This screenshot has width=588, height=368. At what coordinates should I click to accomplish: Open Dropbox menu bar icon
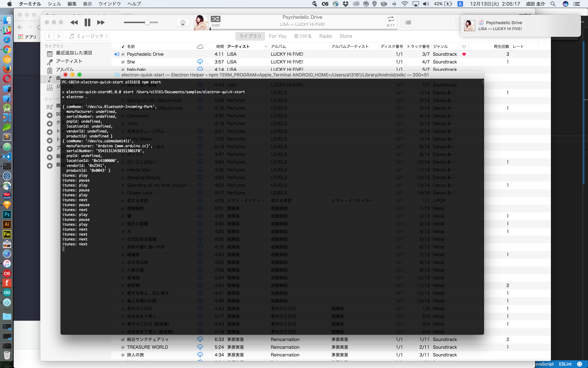[x=345, y=4]
